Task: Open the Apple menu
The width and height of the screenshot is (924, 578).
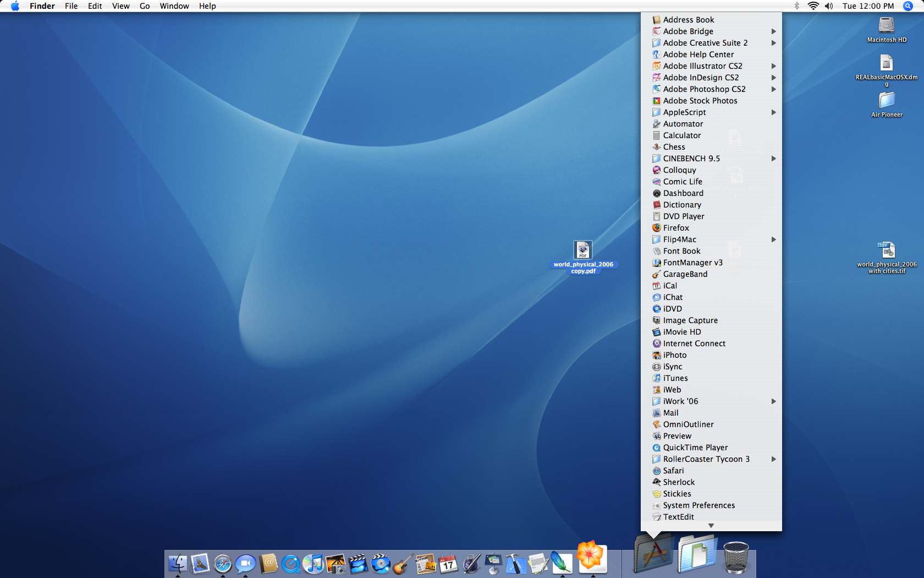Action: pos(15,6)
